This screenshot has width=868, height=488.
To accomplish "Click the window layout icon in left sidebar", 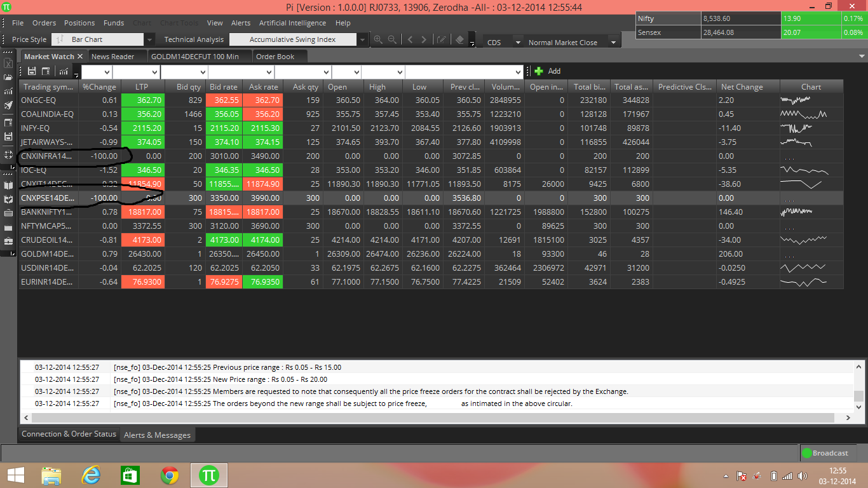I will click(x=8, y=123).
